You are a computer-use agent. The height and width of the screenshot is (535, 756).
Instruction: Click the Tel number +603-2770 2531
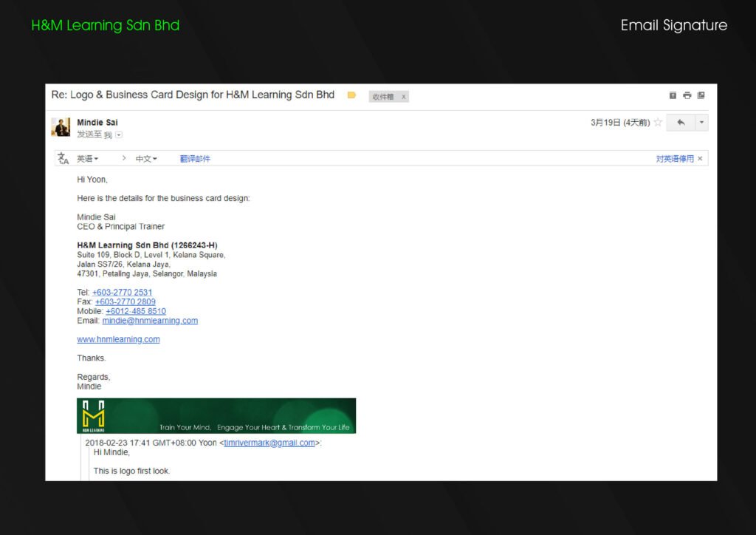click(x=122, y=293)
